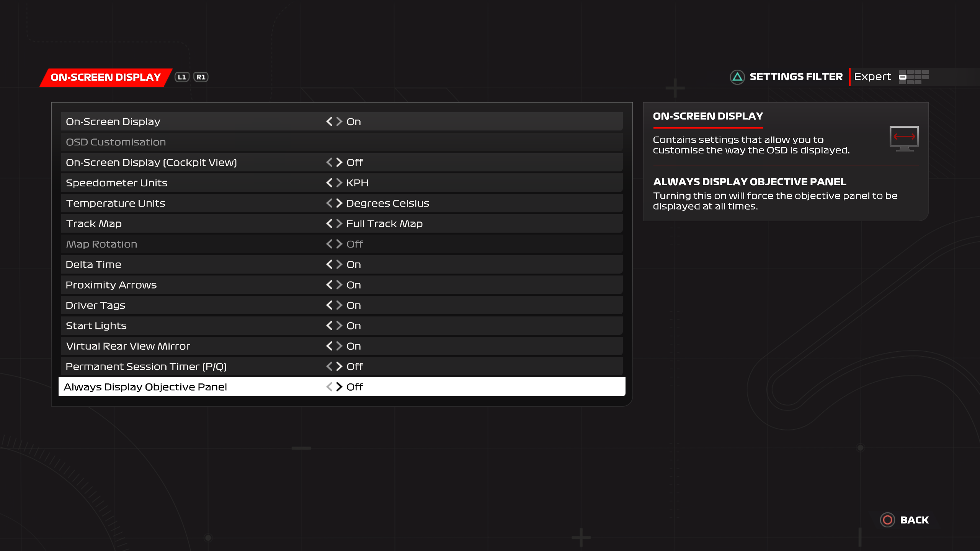Click left arrow for Track Map

[329, 223]
